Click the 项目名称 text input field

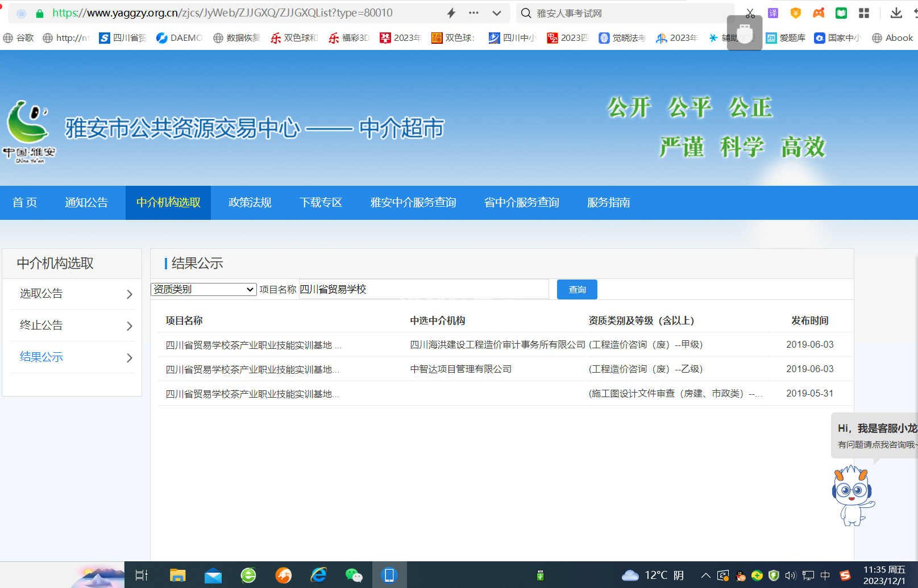tap(423, 289)
